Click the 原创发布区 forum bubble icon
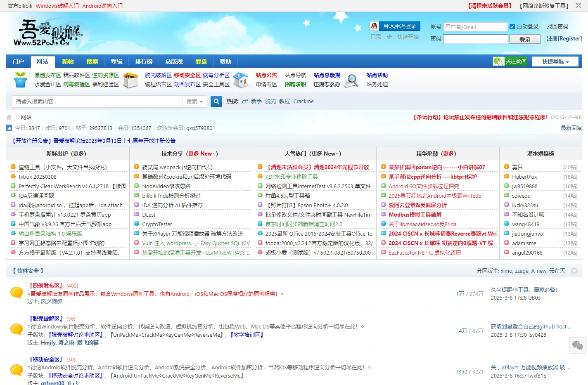Screen dimensions: 588x385 pyautogui.click(x=17, y=292)
